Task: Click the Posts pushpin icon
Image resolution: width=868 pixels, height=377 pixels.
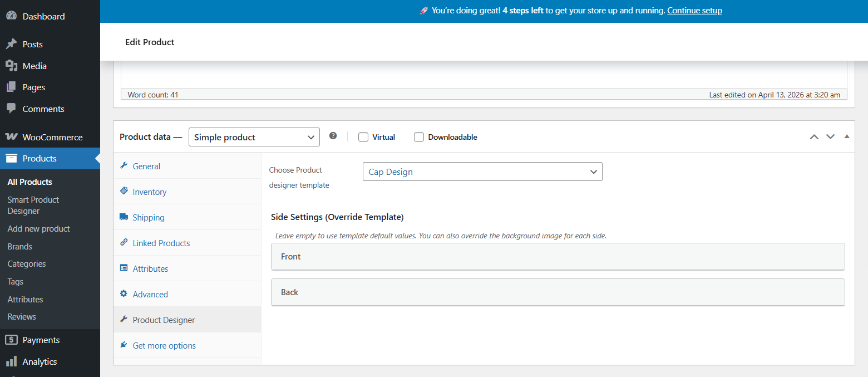Action: click(11, 44)
